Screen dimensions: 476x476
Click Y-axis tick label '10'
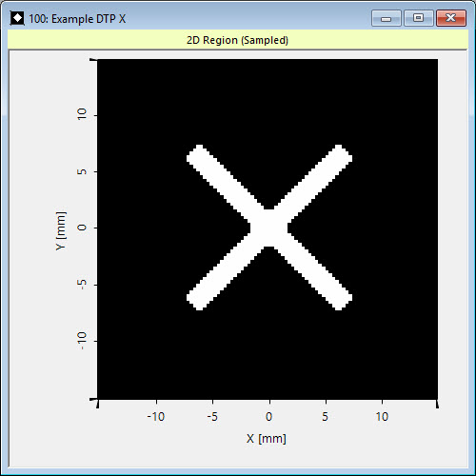[x=82, y=114]
